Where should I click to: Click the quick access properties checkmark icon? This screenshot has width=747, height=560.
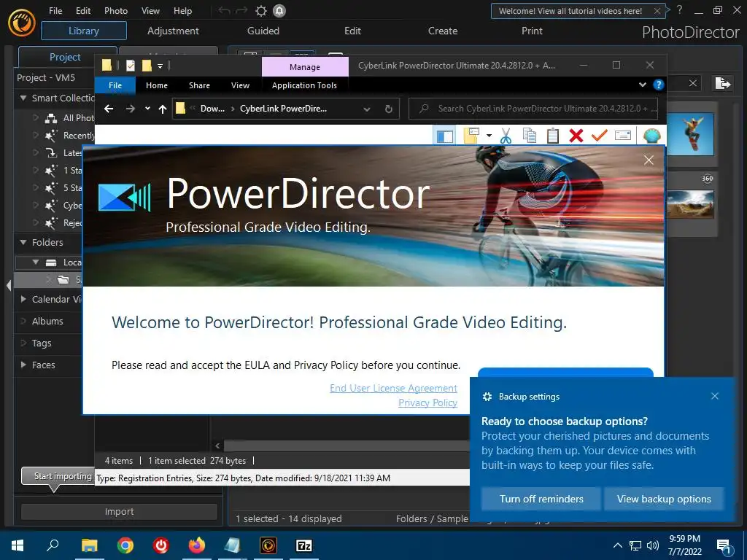coord(131,65)
